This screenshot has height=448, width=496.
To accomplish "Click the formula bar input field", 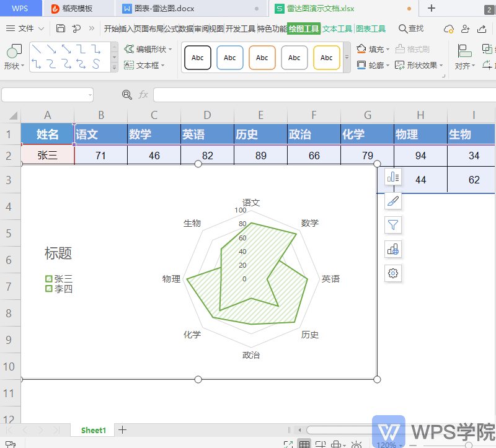I will (x=322, y=95).
